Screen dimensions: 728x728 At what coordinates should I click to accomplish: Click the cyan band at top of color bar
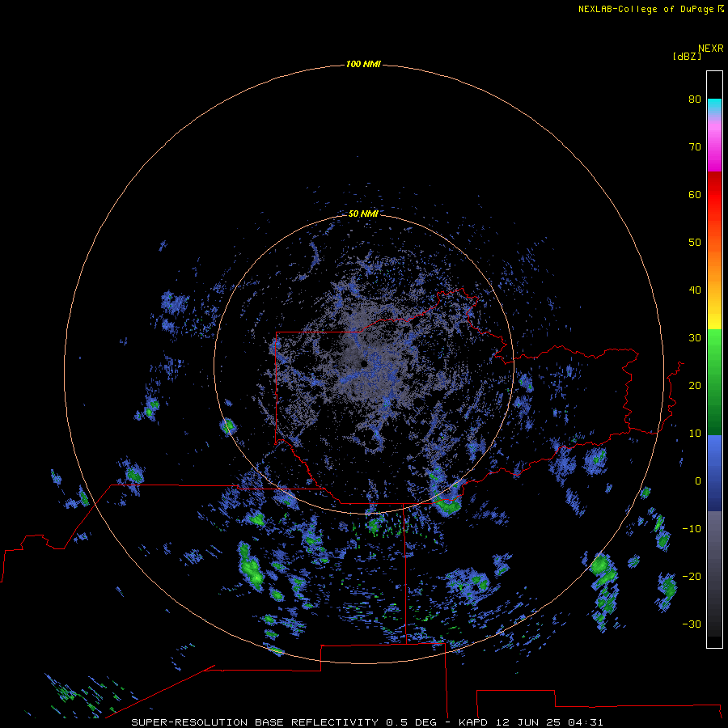(714, 104)
